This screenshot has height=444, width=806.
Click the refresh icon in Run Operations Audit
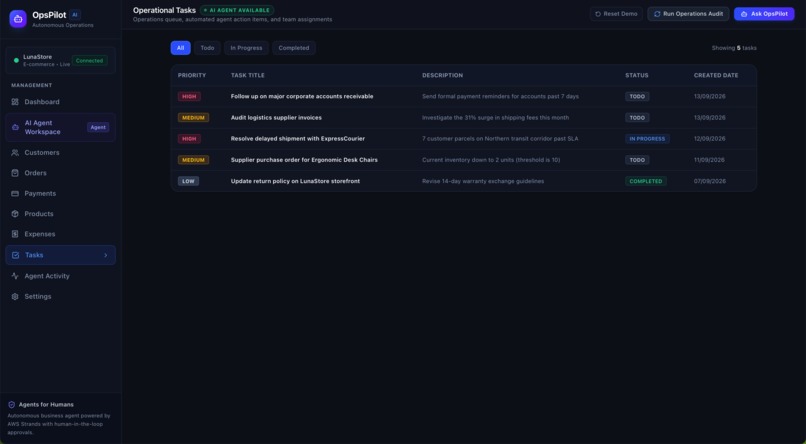click(657, 14)
